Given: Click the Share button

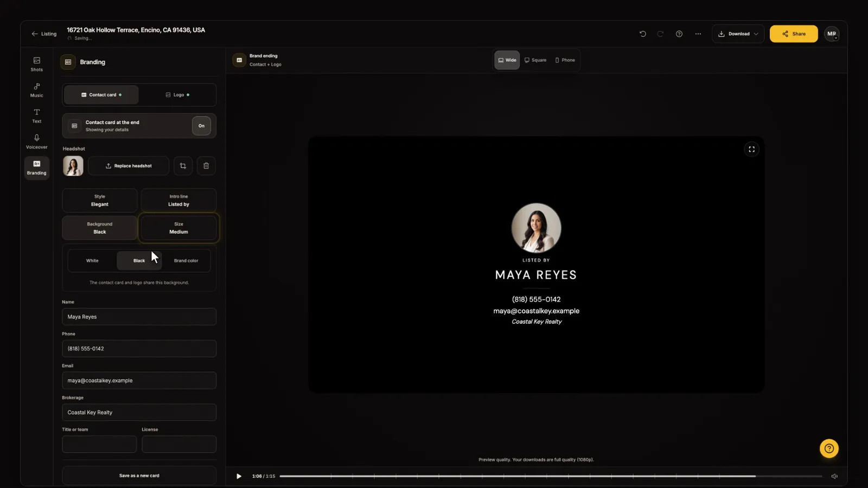Looking at the screenshot, I should 794,34.
